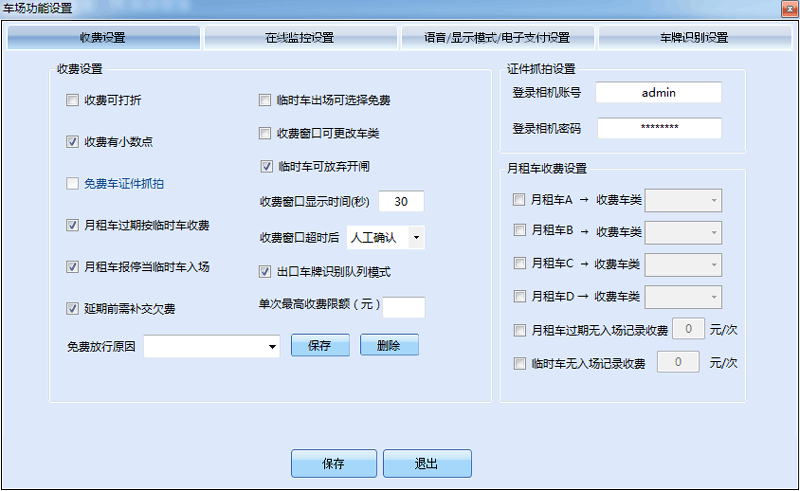Click the 退出 button
This screenshot has width=800, height=491.
[427, 464]
